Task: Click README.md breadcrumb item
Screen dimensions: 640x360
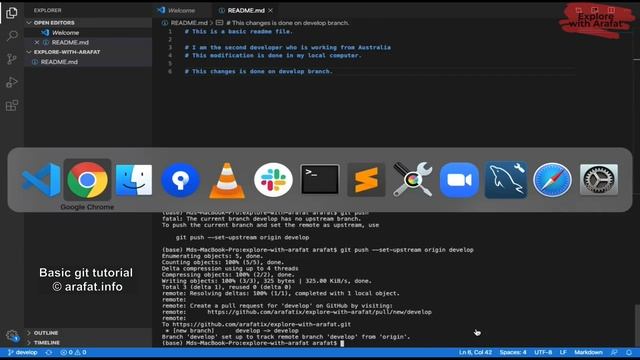Action: click(x=189, y=23)
